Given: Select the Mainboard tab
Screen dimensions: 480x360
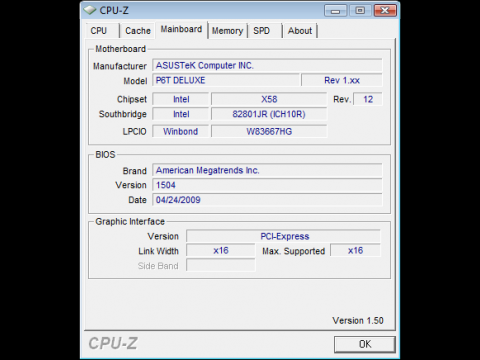Looking at the screenshot, I should [x=181, y=30].
